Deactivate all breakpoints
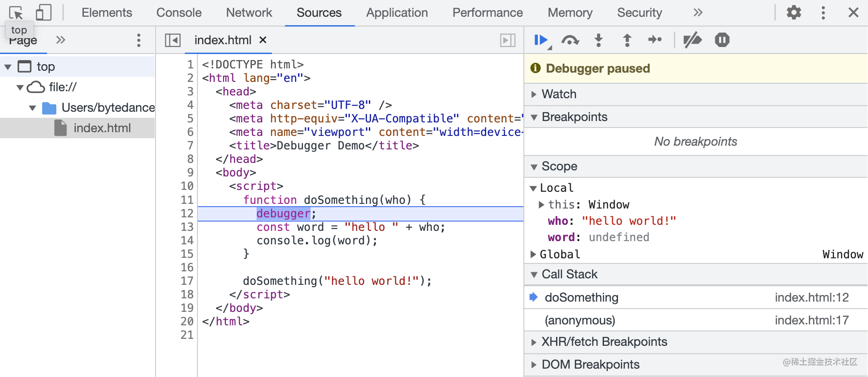The height and width of the screenshot is (377, 868). coord(692,40)
